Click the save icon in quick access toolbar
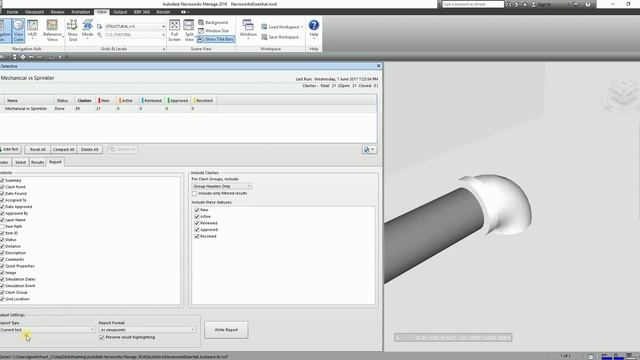Screen dimensions: 640x360 (14, 57)
